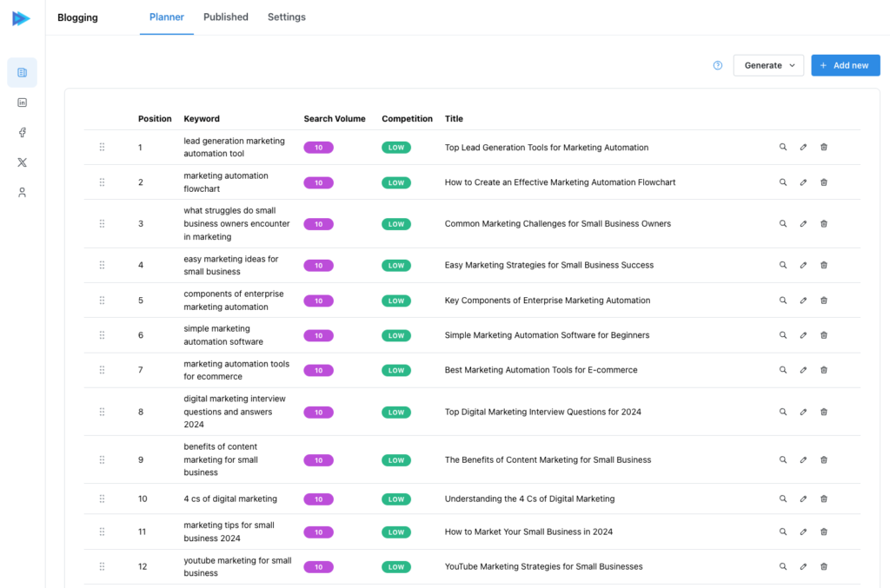Open the user profile sidebar icon

point(22,193)
